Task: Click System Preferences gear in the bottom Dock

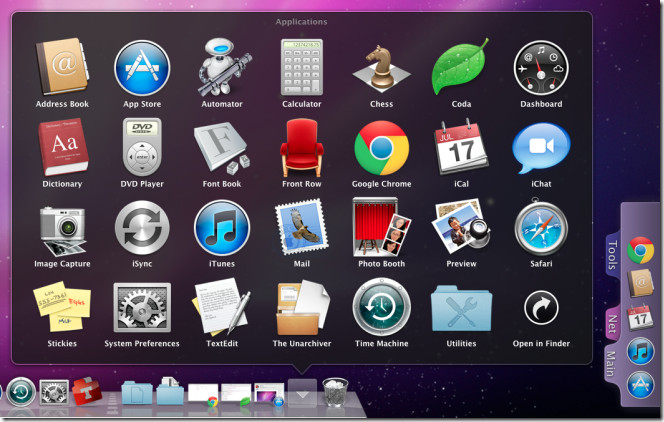Action: coord(54,392)
